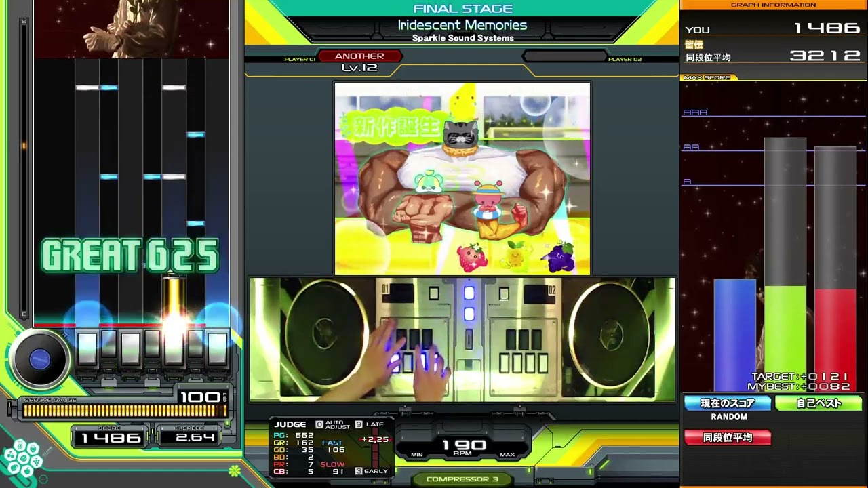The width and height of the screenshot is (868, 488).
Task: Click the GD count 35
Action: coord(307,450)
